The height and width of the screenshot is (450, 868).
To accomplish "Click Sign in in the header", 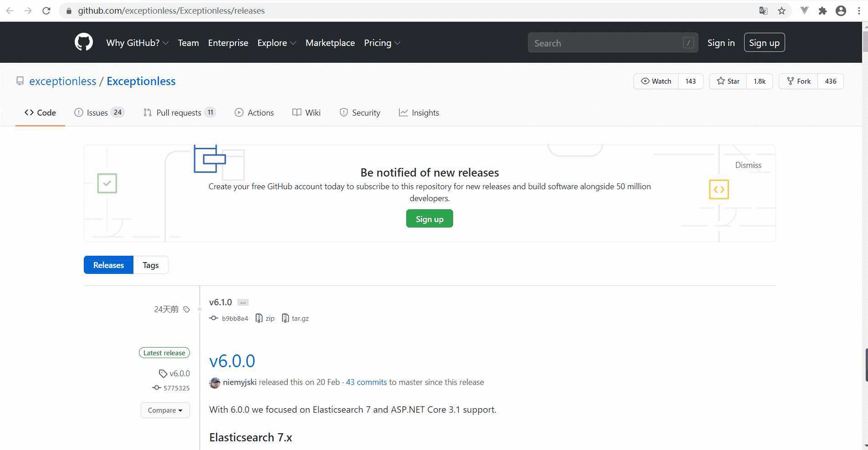I will (x=721, y=43).
